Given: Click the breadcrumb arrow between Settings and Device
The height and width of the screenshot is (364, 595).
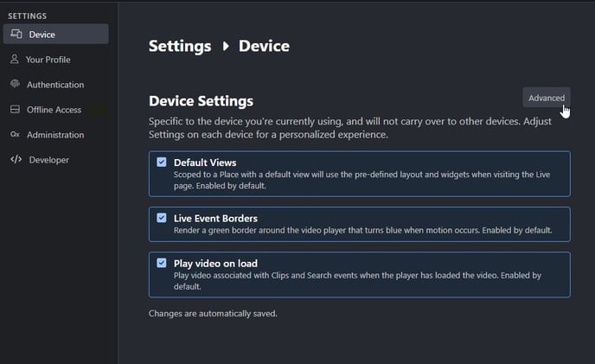Looking at the screenshot, I should tap(226, 46).
